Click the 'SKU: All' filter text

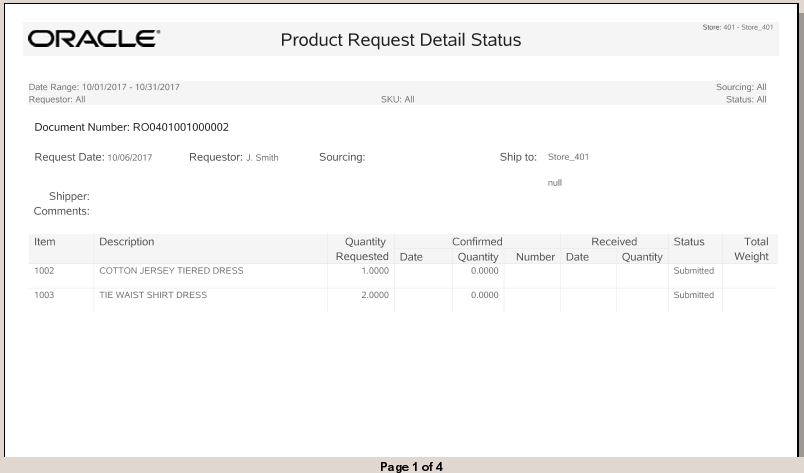397,99
